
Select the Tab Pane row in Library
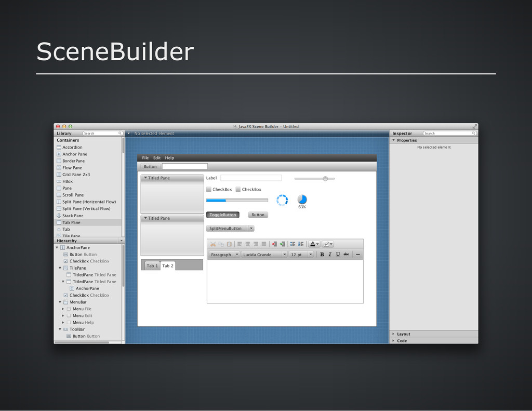(88, 222)
